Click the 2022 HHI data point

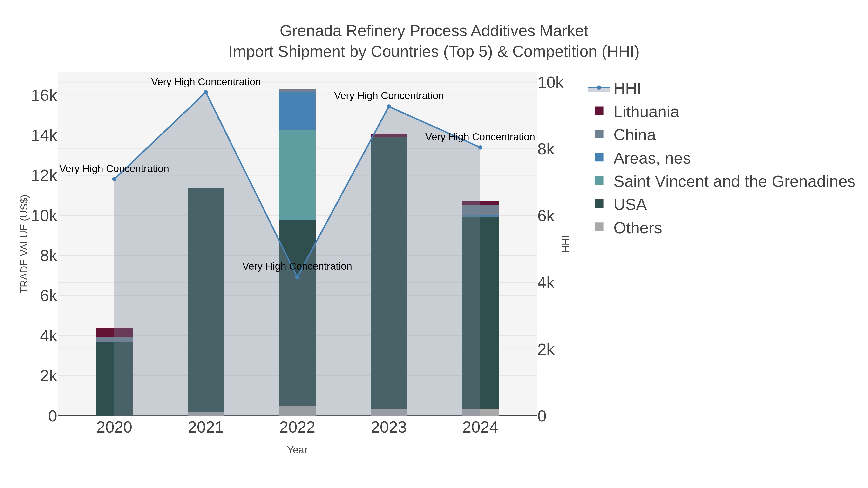click(x=297, y=277)
